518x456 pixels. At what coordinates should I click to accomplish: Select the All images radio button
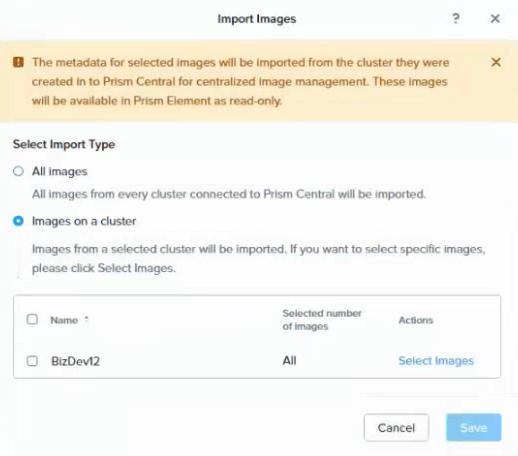[x=18, y=171]
